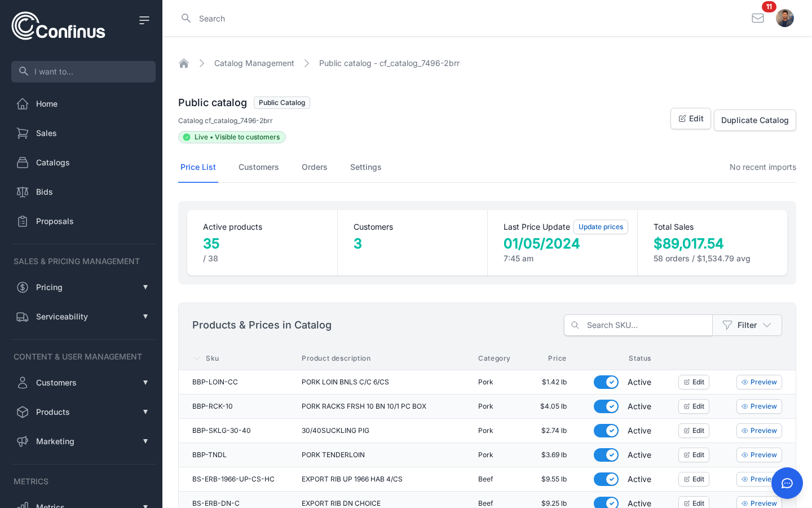812x508 pixels.
Task: Open the Filter dropdown above the product table
Action: (747, 325)
